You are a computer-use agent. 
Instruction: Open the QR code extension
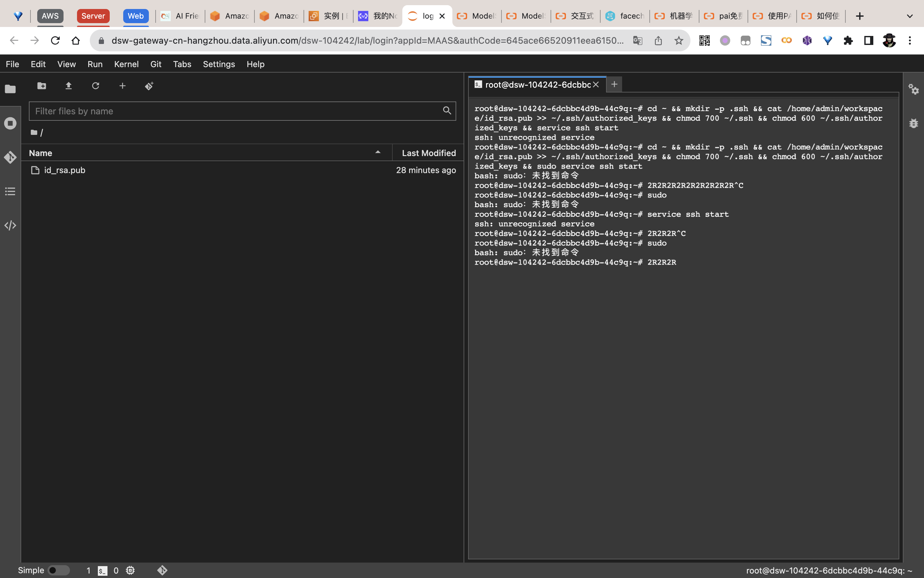coord(705,40)
